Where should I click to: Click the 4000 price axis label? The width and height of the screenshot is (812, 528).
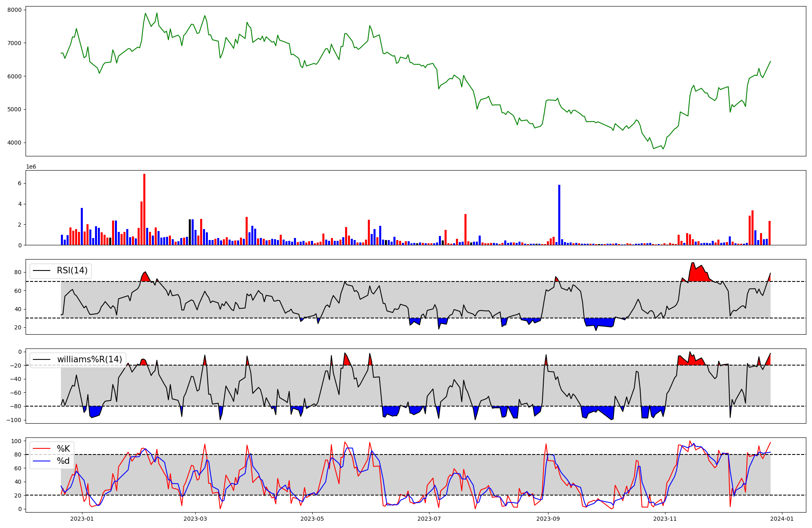pyautogui.click(x=15, y=143)
